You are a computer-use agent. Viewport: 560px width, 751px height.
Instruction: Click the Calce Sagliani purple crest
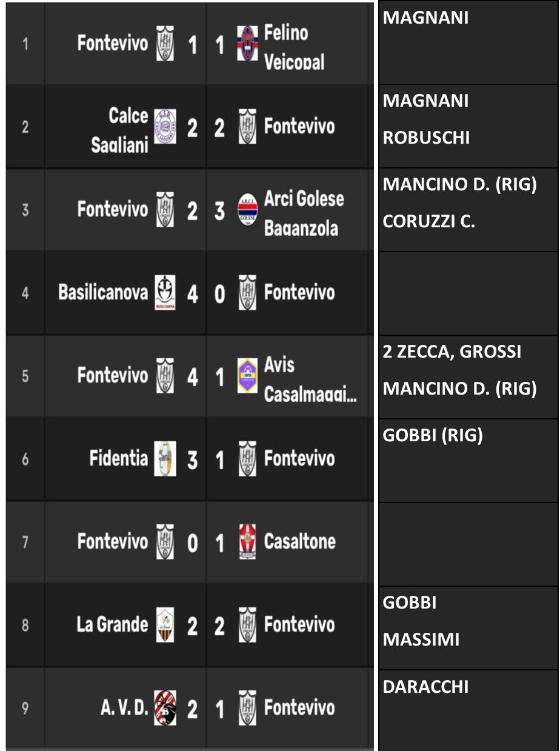tap(165, 126)
